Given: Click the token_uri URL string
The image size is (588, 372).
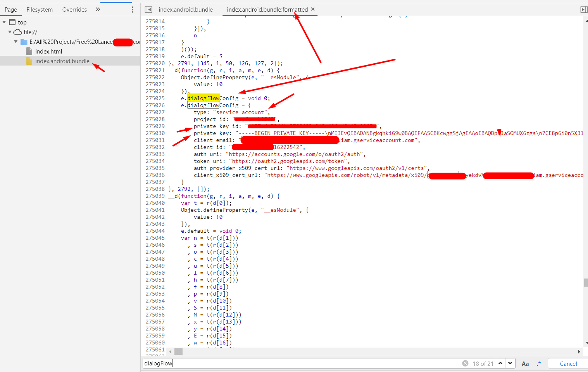Looking at the screenshot, I should coord(288,161).
